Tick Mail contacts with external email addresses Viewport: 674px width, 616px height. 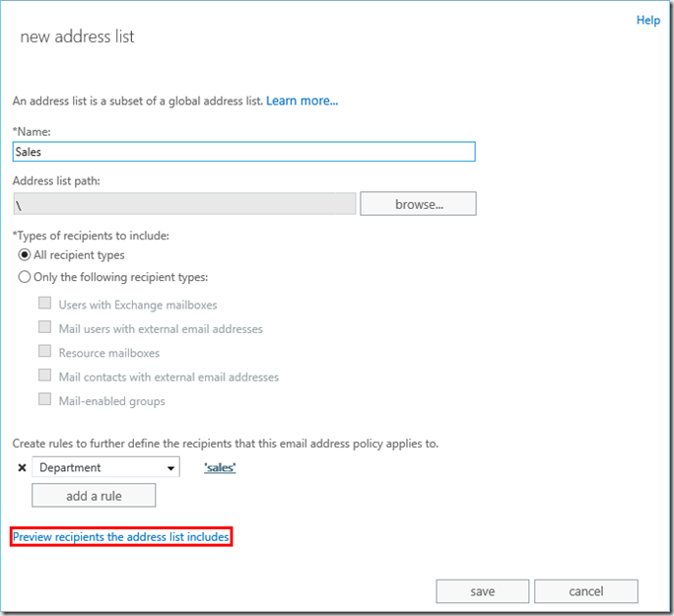tap(44, 376)
